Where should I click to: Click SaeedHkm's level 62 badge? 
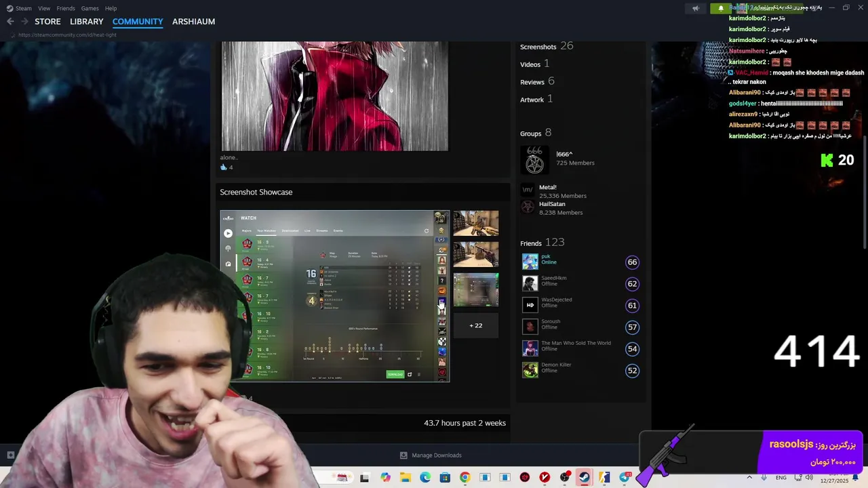click(x=632, y=284)
